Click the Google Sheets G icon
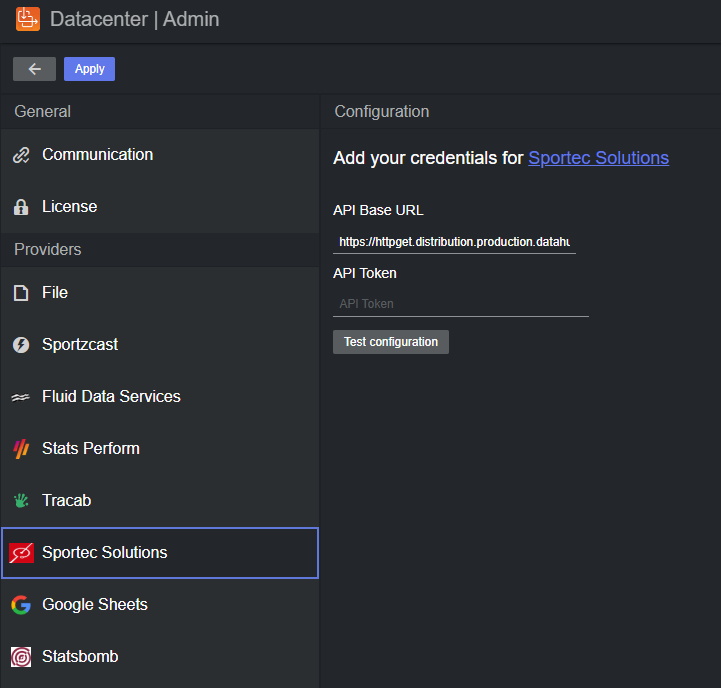 pyautogui.click(x=21, y=605)
